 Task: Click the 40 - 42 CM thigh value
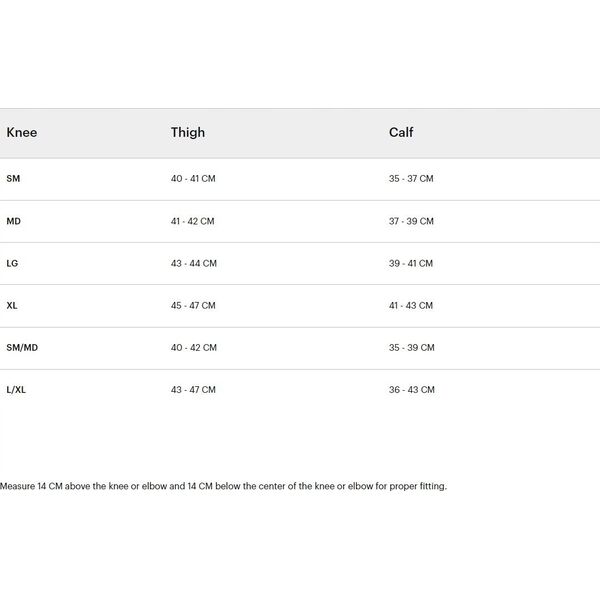click(x=194, y=347)
